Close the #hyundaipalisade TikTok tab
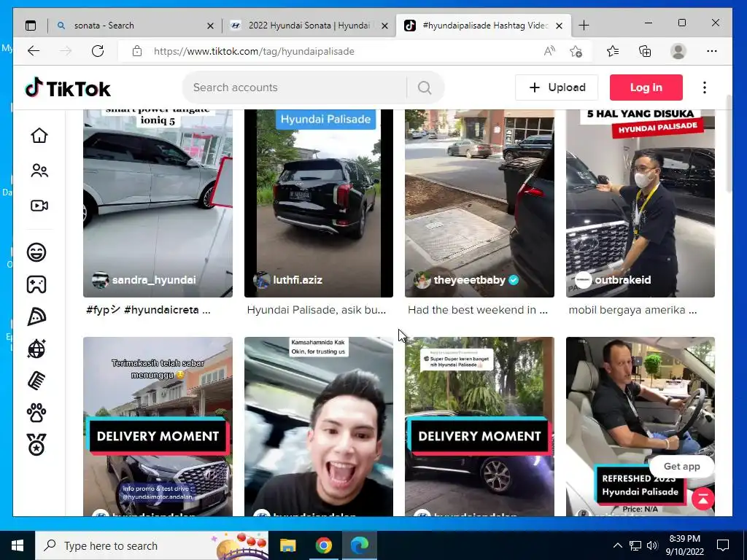This screenshot has width=747, height=560. (x=560, y=26)
